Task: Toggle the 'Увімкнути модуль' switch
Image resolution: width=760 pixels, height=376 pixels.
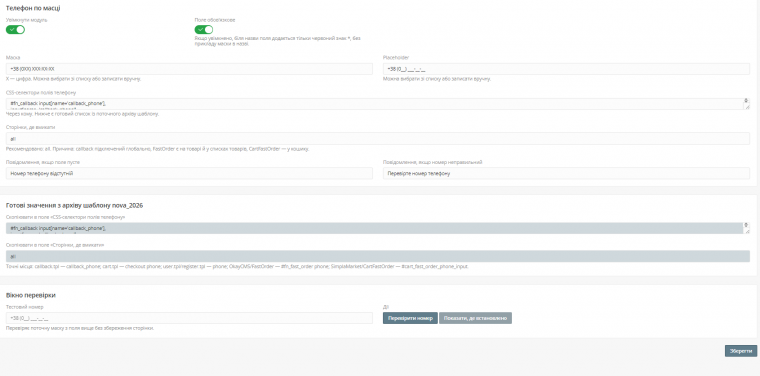Action: (x=15, y=30)
